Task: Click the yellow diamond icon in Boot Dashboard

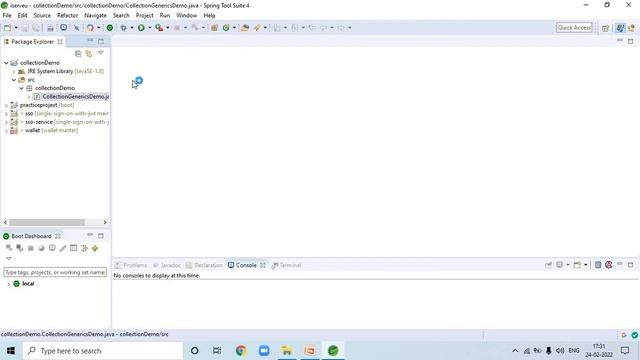Action: click(95, 248)
